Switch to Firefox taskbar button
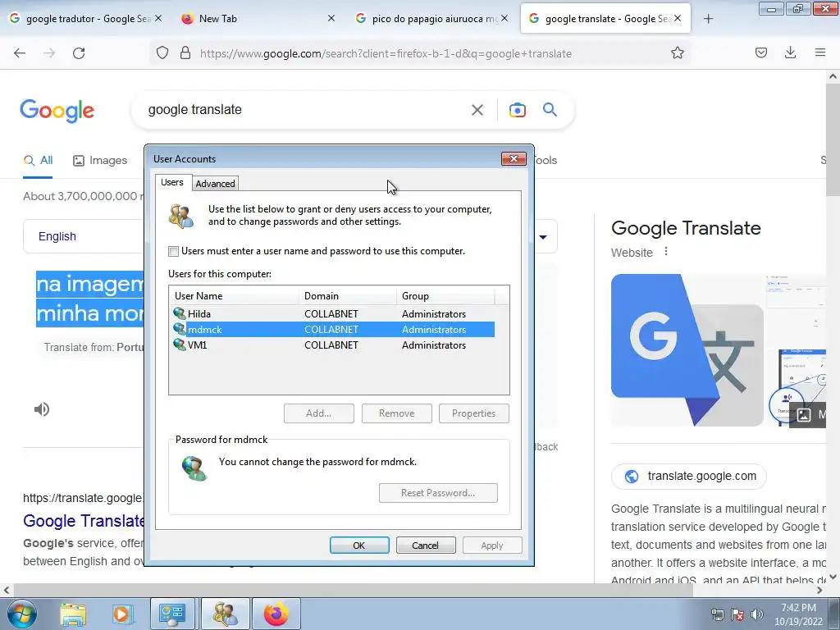 276,614
